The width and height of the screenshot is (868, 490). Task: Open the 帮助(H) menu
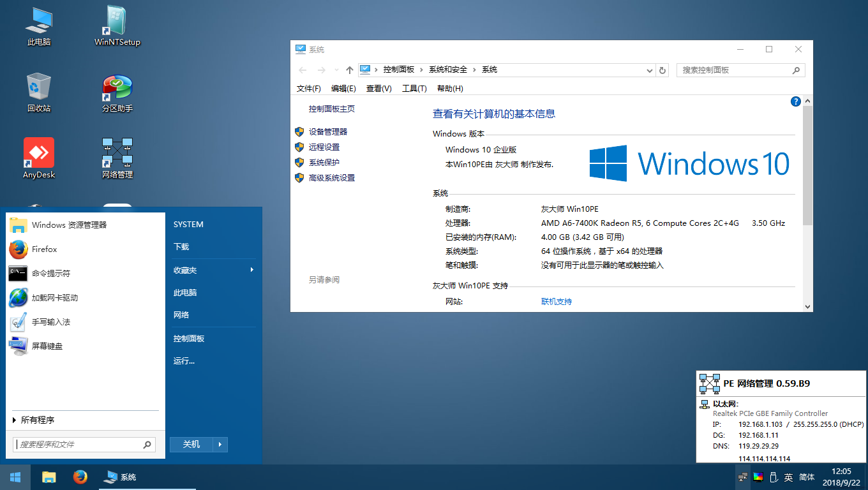(x=450, y=88)
